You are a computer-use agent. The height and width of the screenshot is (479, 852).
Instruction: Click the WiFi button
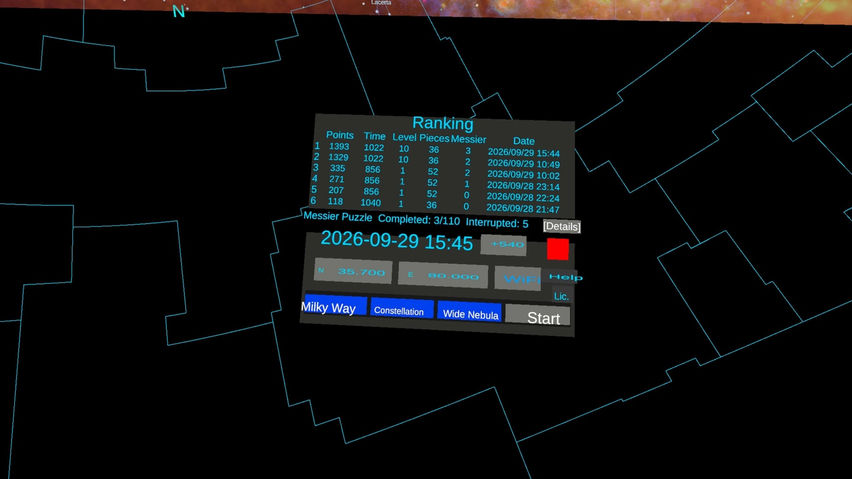pos(518,279)
